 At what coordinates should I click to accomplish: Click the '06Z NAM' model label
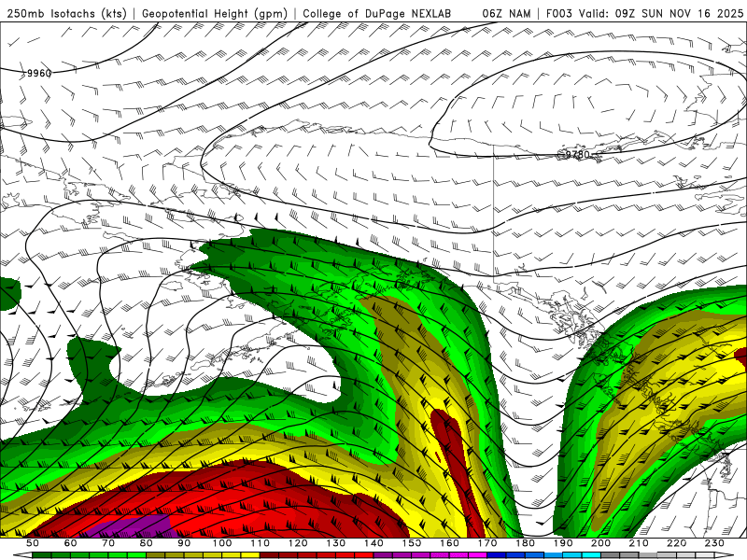506,14
